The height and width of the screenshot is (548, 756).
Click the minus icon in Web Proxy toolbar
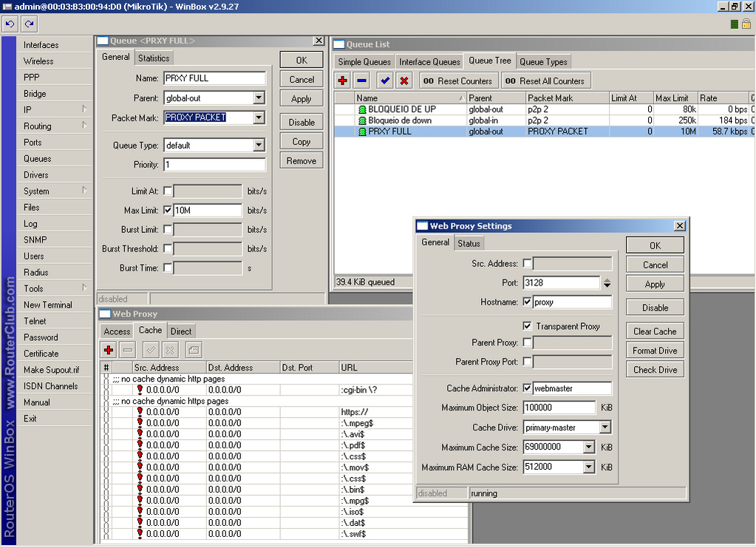tap(128, 350)
